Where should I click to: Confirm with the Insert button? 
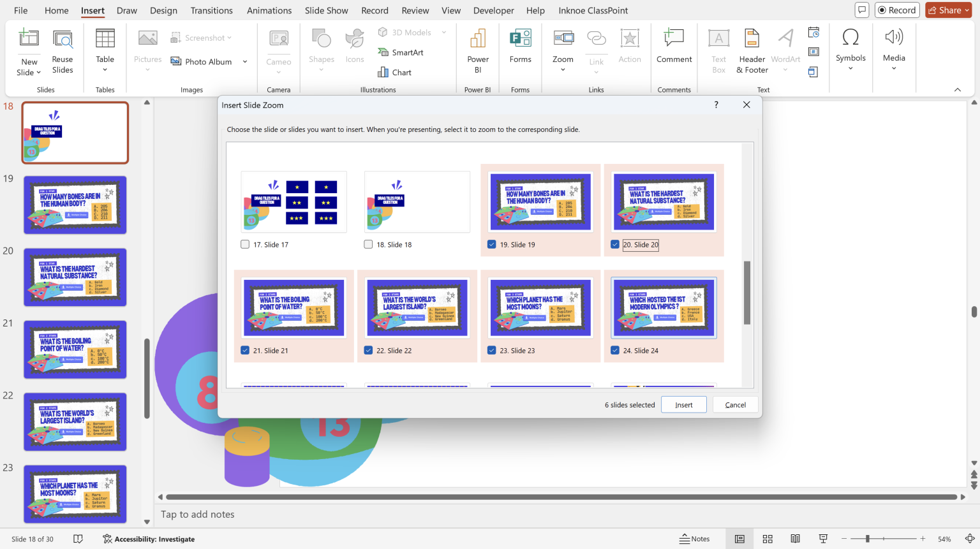point(683,404)
